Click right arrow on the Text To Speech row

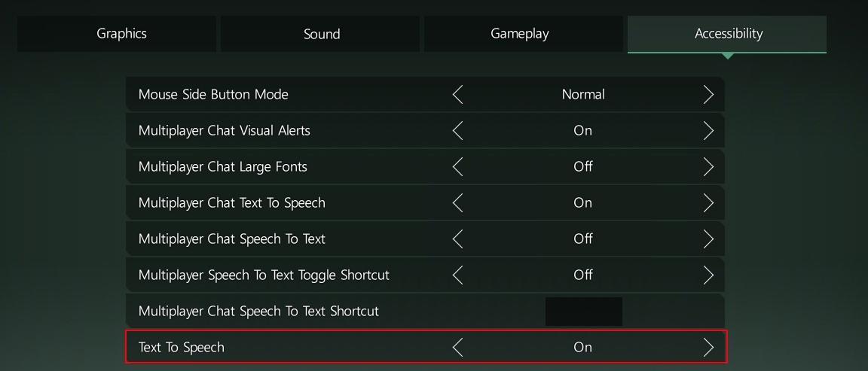point(708,347)
